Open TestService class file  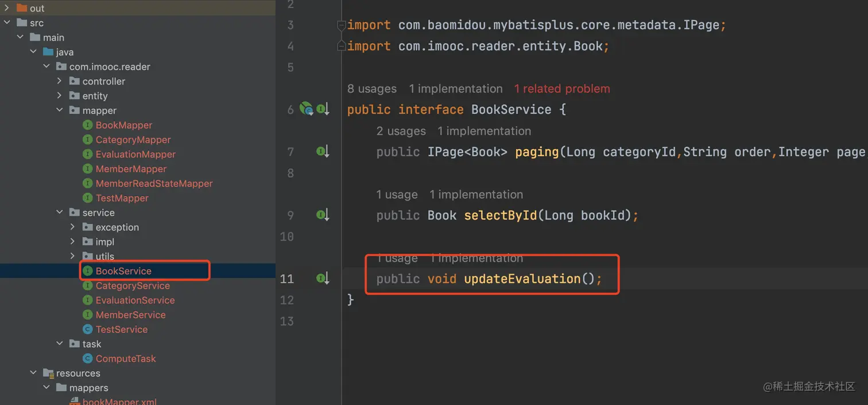click(x=122, y=329)
